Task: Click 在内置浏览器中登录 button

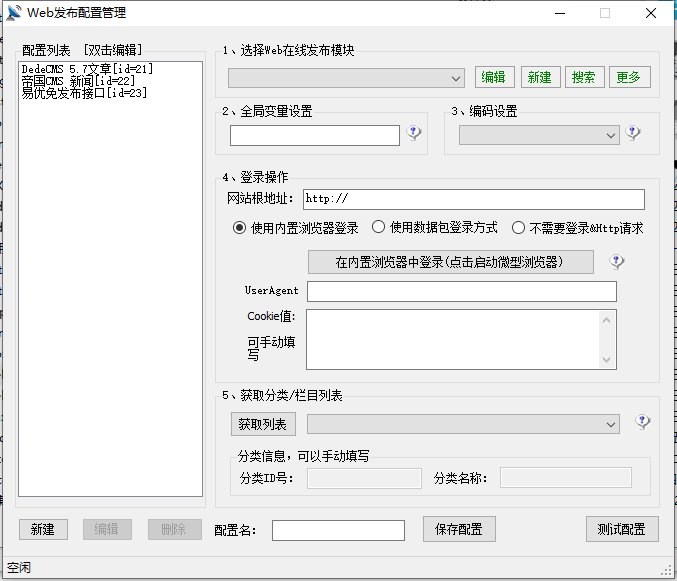Action: [449, 262]
